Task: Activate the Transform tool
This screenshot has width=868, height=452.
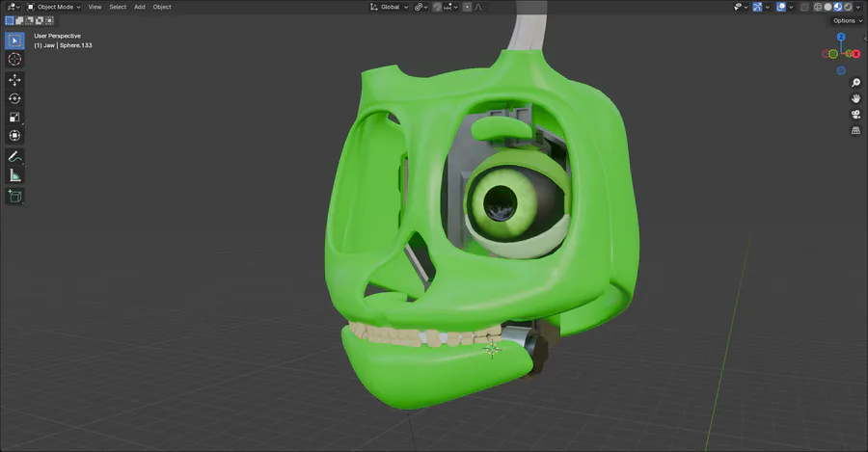Action: pos(14,136)
